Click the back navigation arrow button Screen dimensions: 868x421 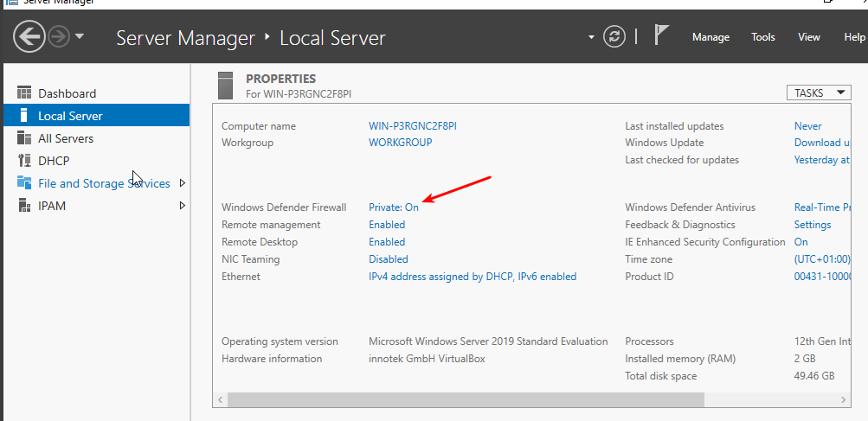coord(29,36)
